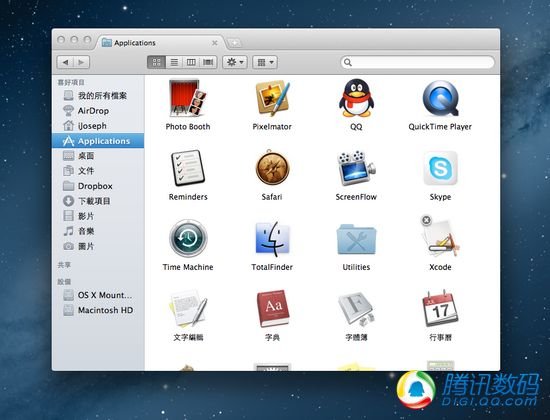Select the 文字編輯 TextEdit icon
This screenshot has width=550, height=420.
188,308
